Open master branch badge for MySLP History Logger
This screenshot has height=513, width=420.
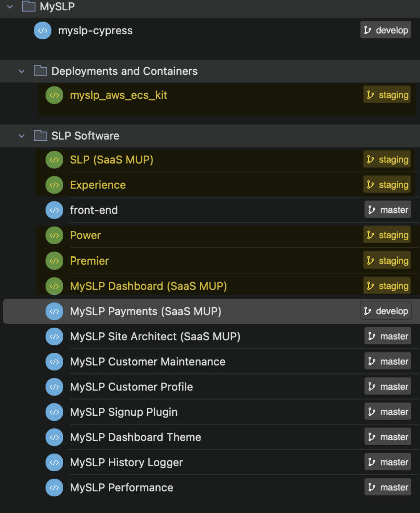(x=388, y=462)
